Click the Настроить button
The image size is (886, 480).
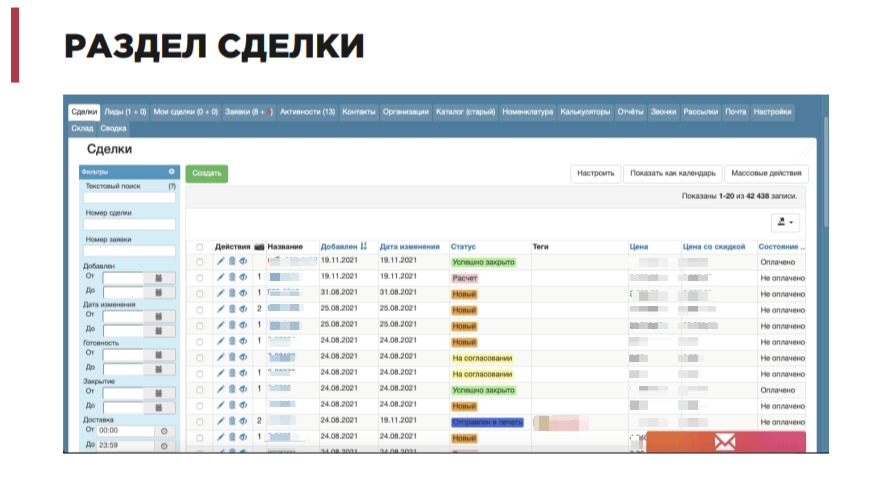pyautogui.click(x=596, y=173)
